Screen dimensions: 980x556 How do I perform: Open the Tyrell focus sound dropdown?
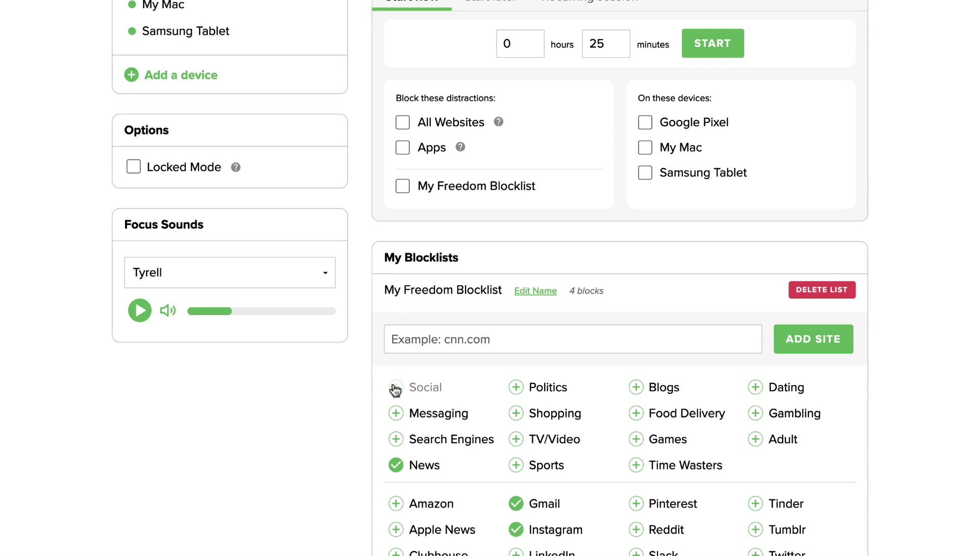point(230,273)
